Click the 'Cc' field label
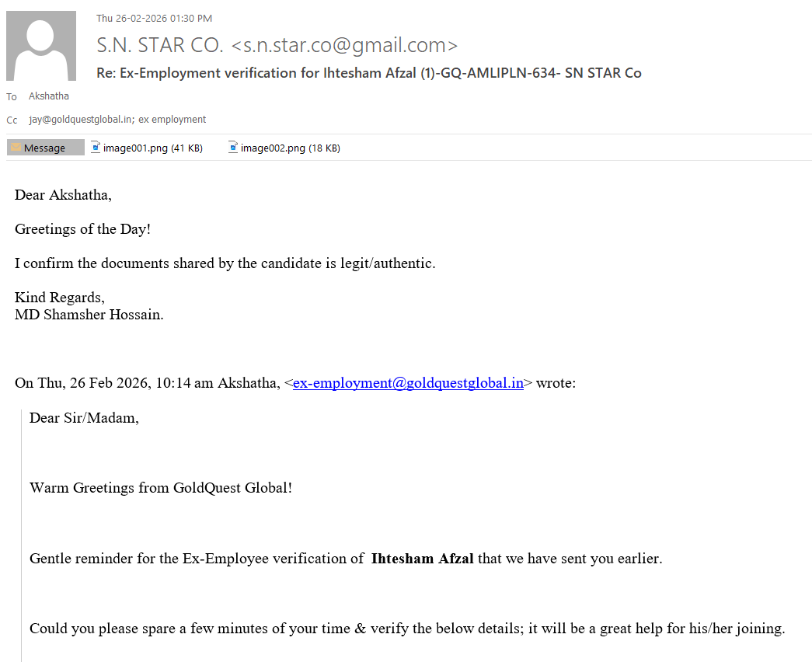 12,120
